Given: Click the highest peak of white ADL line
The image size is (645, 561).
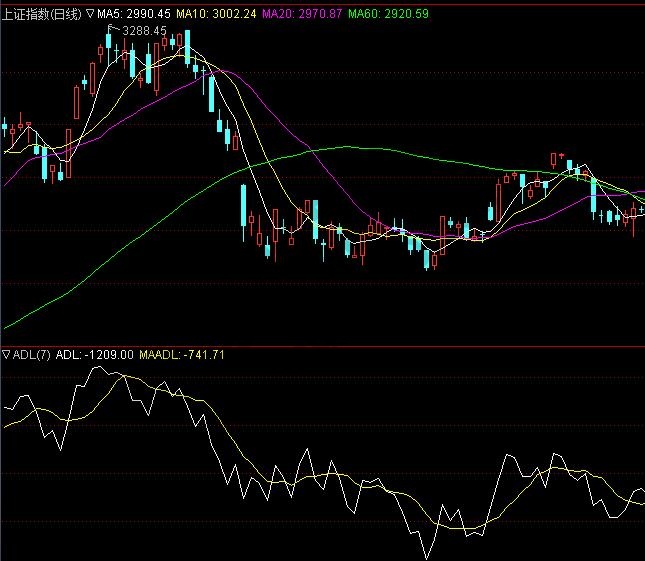Looking at the screenshot, I should click(x=97, y=367).
